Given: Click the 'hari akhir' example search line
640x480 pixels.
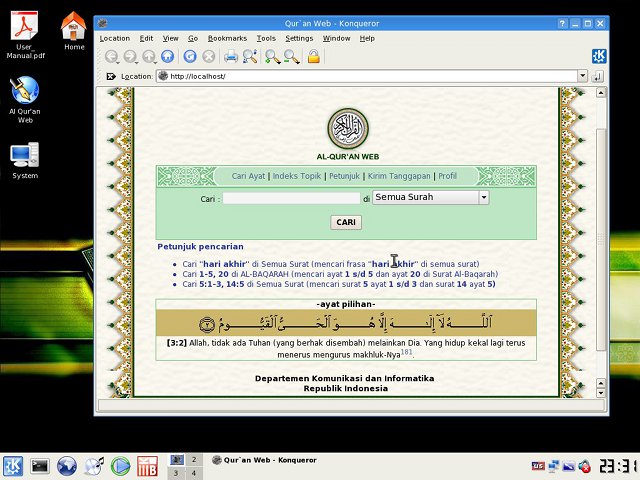Looking at the screenshot, I should 331,264.
